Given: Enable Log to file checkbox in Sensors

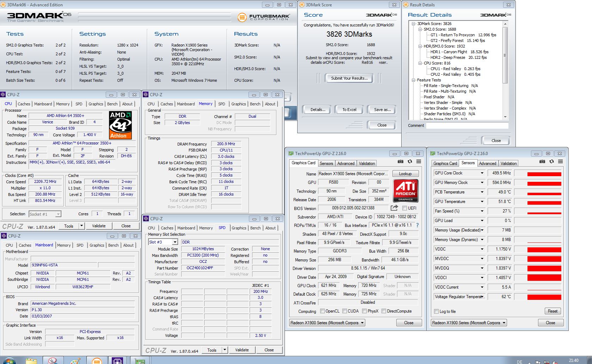Looking at the screenshot, I should (437, 311).
